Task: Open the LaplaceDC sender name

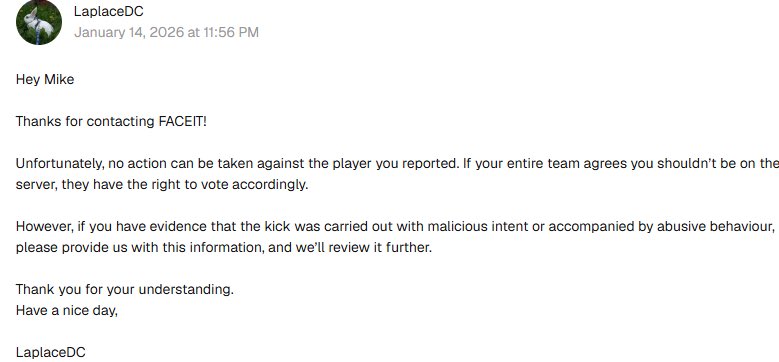Action: point(108,11)
